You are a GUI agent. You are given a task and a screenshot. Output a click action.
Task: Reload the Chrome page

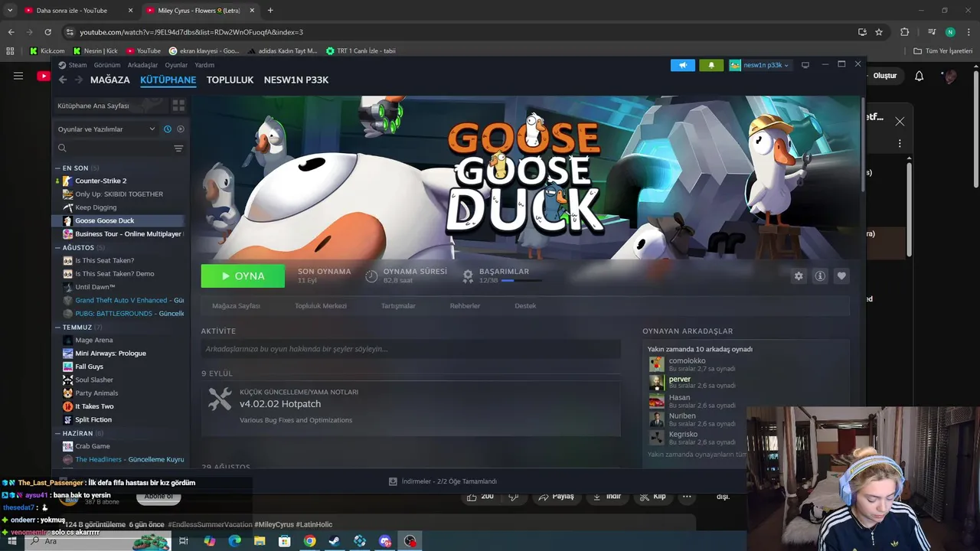click(47, 32)
